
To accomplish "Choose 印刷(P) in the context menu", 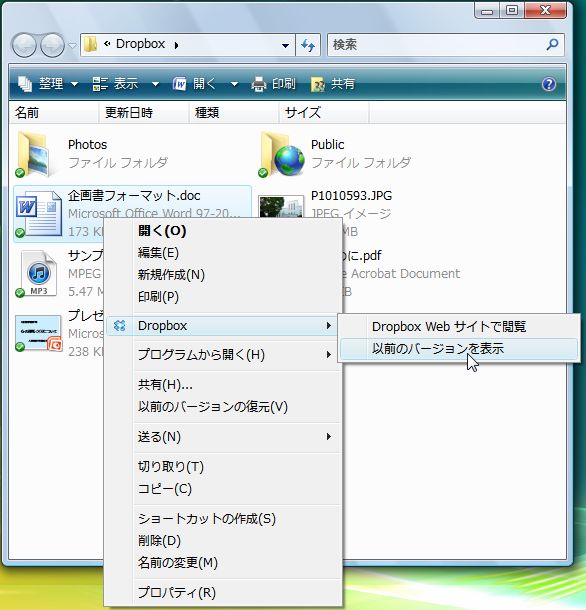I will click(x=224, y=297).
